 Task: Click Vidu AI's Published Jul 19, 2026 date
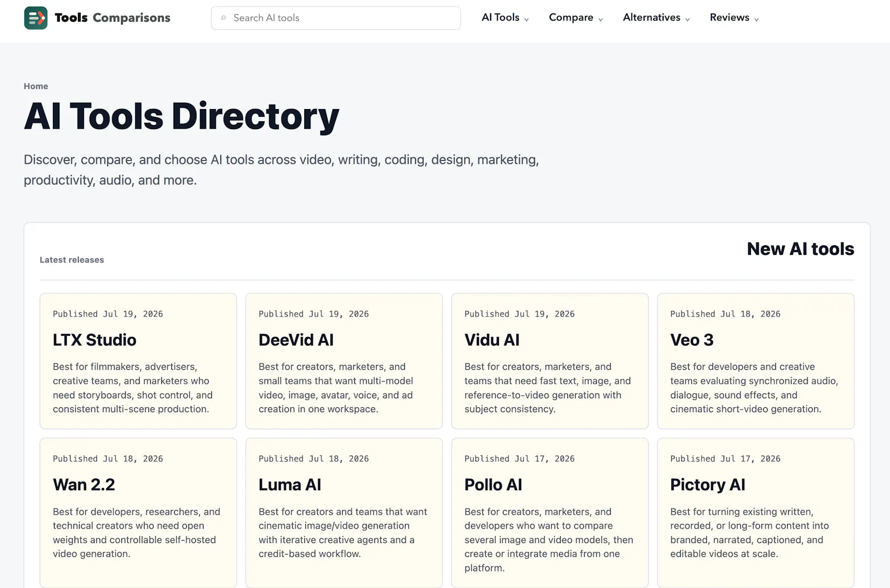(520, 314)
